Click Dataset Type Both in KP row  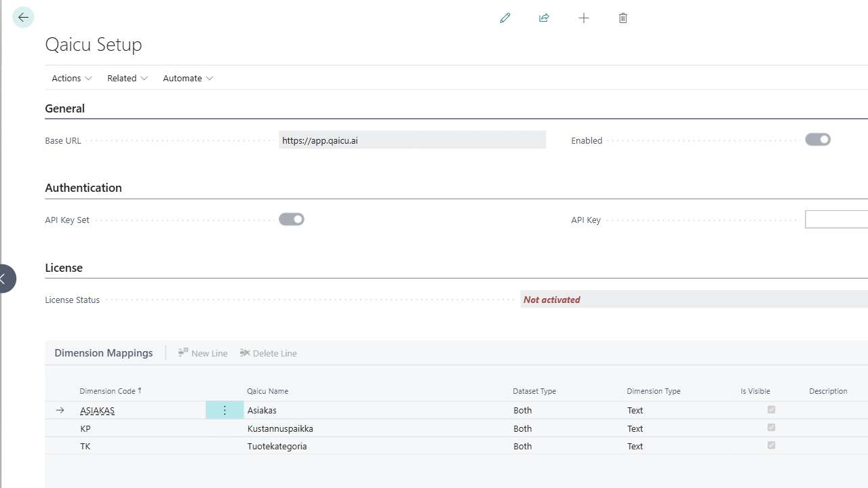(x=523, y=428)
